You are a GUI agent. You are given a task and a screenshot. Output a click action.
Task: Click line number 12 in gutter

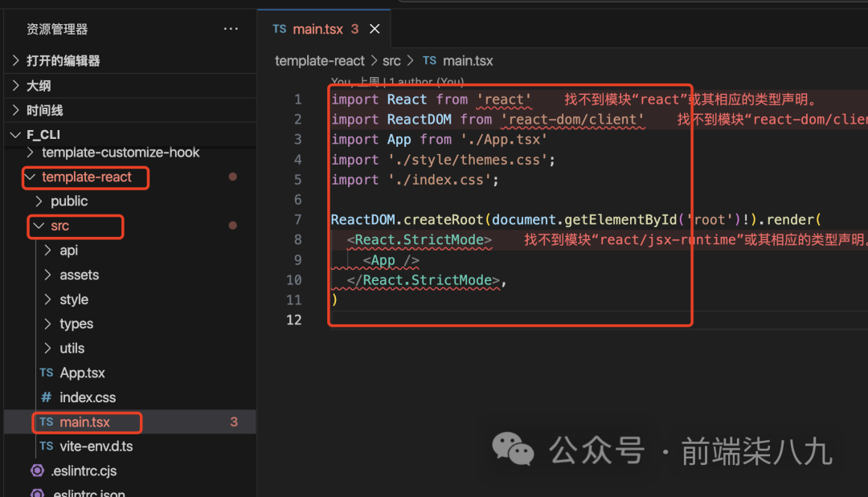(x=294, y=320)
